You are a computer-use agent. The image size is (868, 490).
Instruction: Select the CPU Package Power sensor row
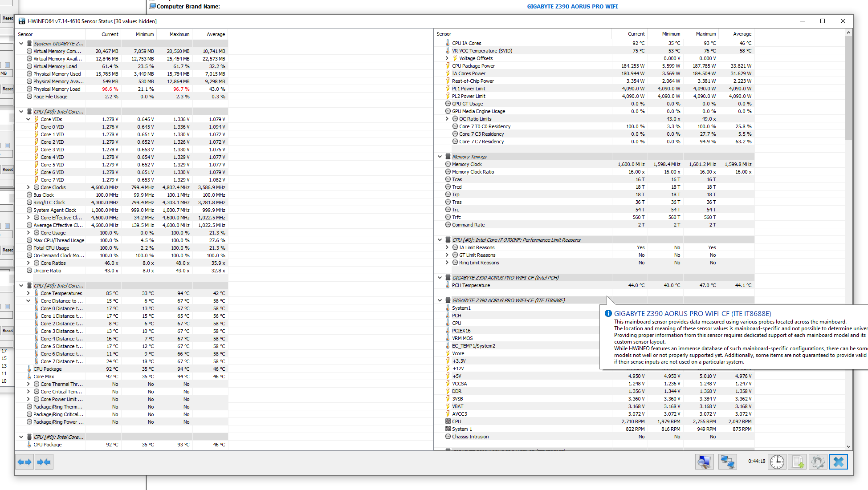[473, 66]
